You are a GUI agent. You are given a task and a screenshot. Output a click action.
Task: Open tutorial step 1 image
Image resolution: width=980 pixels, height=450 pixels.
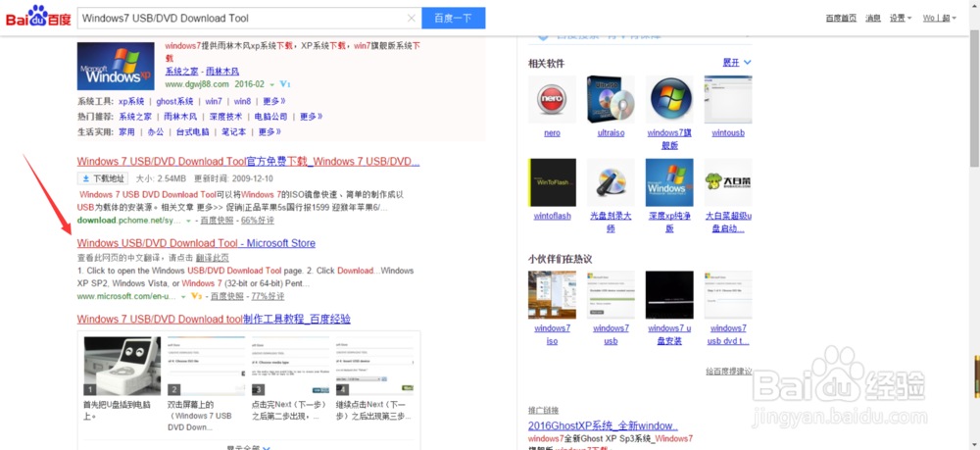tap(122, 366)
